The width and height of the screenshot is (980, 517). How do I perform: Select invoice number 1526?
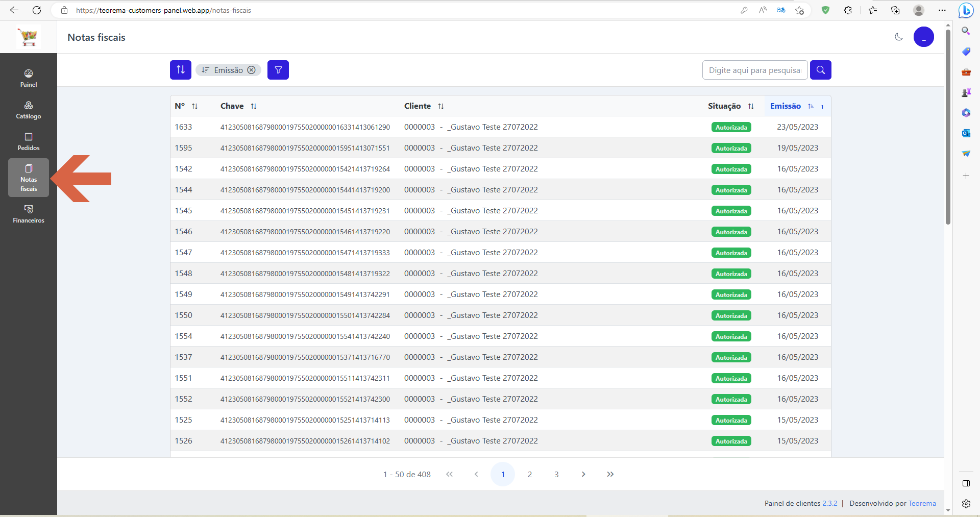[x=183, y=441]
